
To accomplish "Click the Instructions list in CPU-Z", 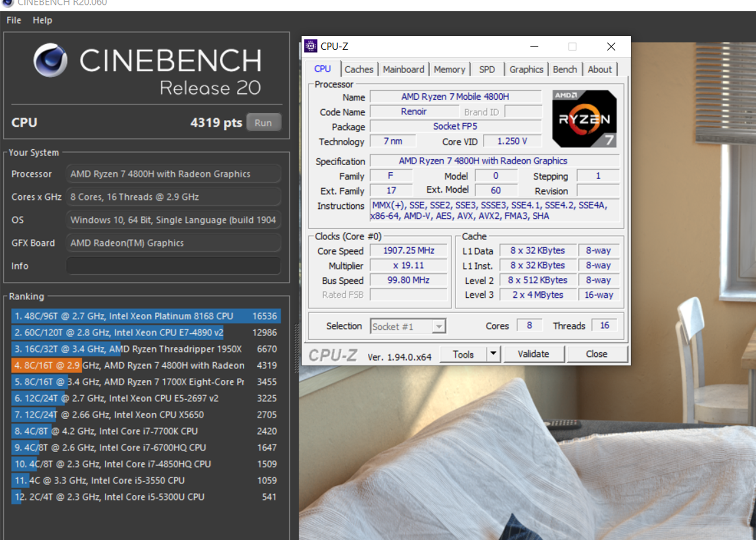I will point(495,211).
